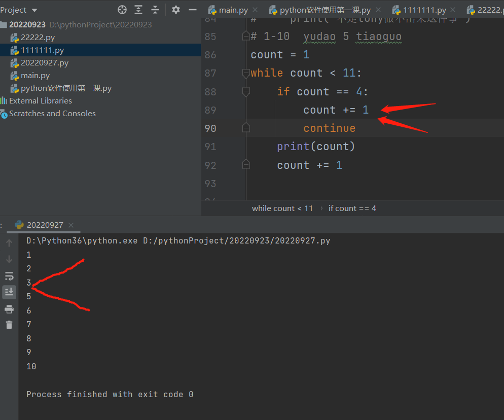Click output value 10 in console
The width and height of the screenshot is (504, 420).
pyautogui.click(x=31, y=366)
